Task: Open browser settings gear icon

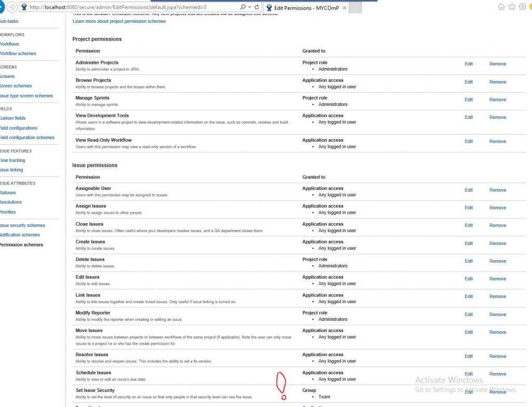Action: (x=523, y=7)
